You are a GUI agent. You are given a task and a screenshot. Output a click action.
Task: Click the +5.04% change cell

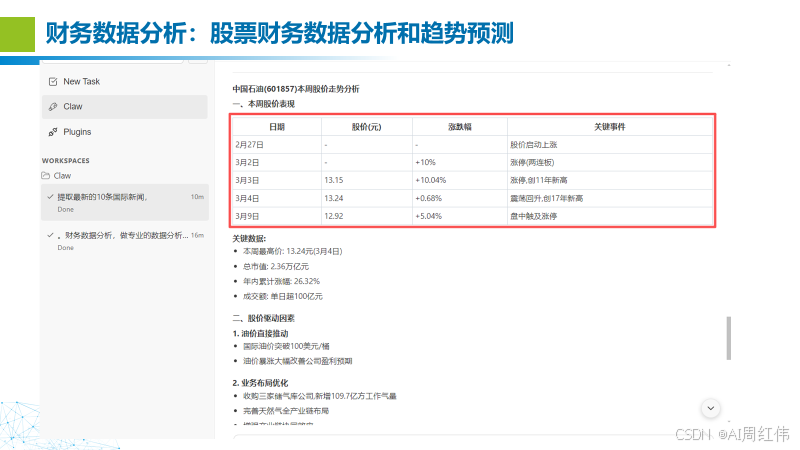coord(460,216)
